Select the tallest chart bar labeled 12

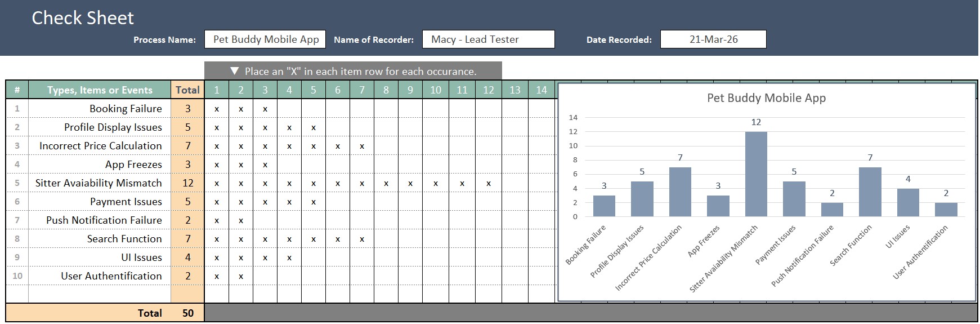756,174
